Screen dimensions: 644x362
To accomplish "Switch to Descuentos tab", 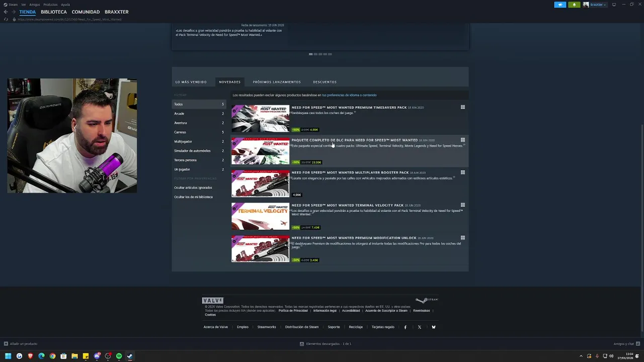I will 325,82.
